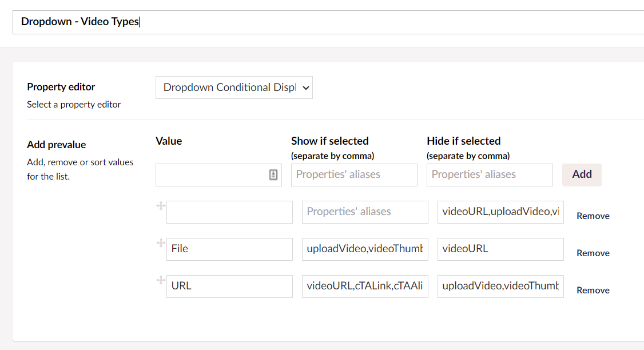Focus the new Show if selected input
The width and height of the screenshot is (644, 350).
(354, 175)
